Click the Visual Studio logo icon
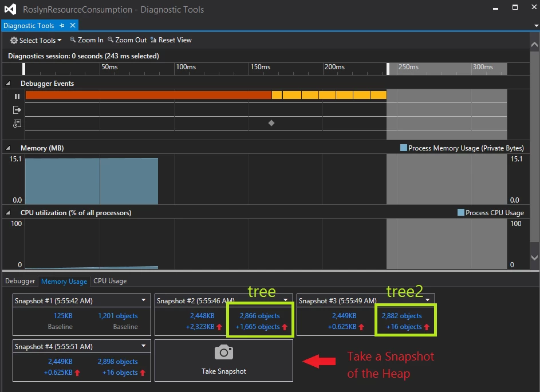Viewport: 540px width, 392px height. tap(10, 9)
